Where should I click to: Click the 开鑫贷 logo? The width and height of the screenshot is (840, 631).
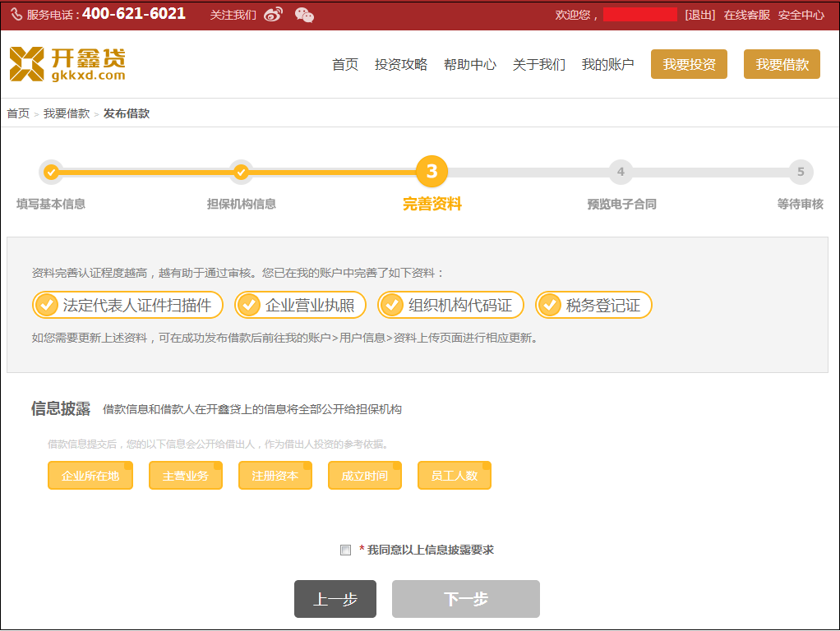[x=67, y=64]
